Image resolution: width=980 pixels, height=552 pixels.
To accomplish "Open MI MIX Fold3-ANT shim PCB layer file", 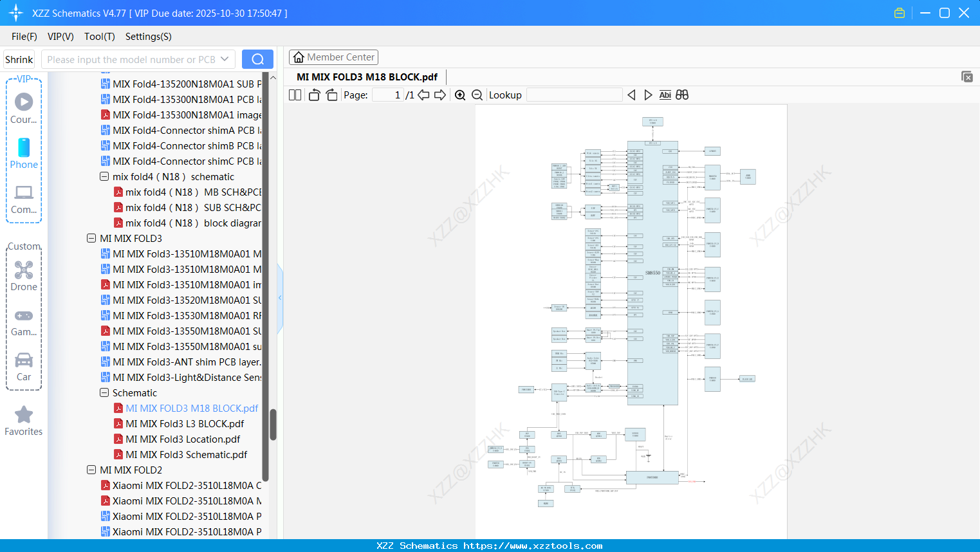I will (181, 362).
